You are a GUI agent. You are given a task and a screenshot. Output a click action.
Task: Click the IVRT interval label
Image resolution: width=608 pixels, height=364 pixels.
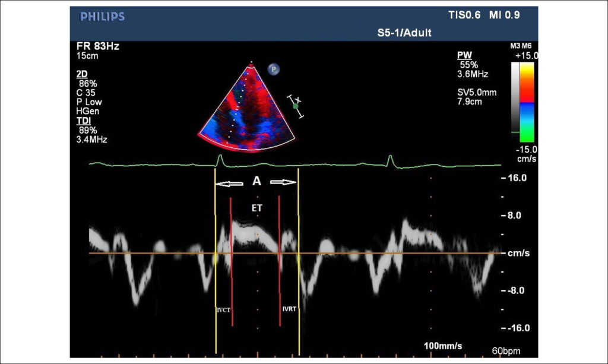click(x=289, y=309)
